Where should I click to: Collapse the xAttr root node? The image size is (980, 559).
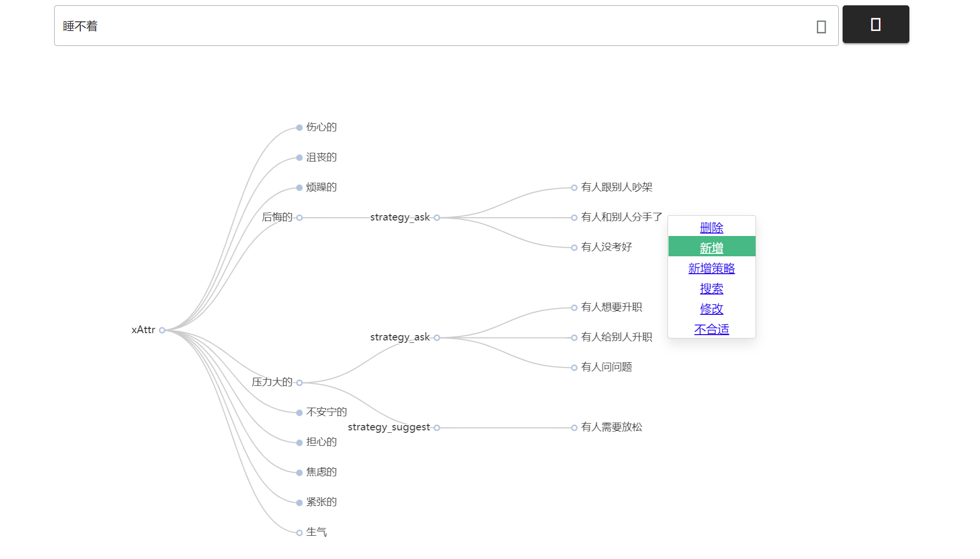coord(162,330)
